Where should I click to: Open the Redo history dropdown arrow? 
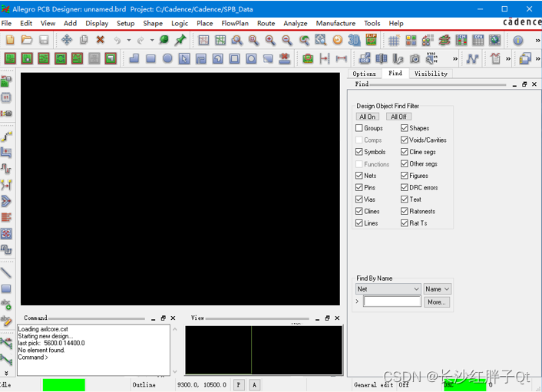[x=152, y=41]
